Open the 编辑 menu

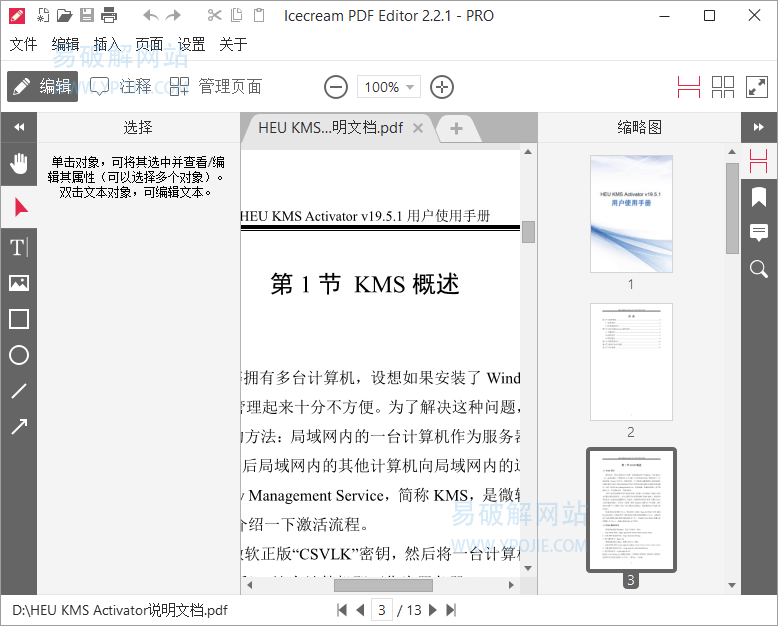click(x=65, y=44)
